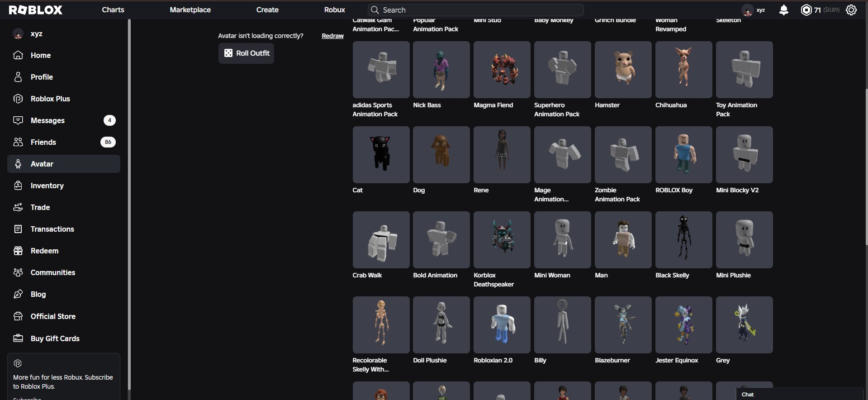Click the Inventory icon in sidebar

[x=18, y=186]
